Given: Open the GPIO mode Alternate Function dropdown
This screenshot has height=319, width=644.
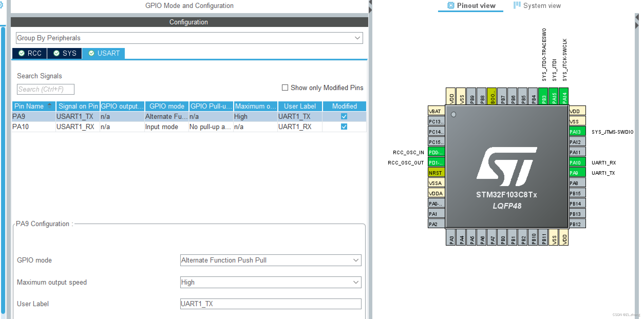Looking at the screenshot, I should (271, 260).
